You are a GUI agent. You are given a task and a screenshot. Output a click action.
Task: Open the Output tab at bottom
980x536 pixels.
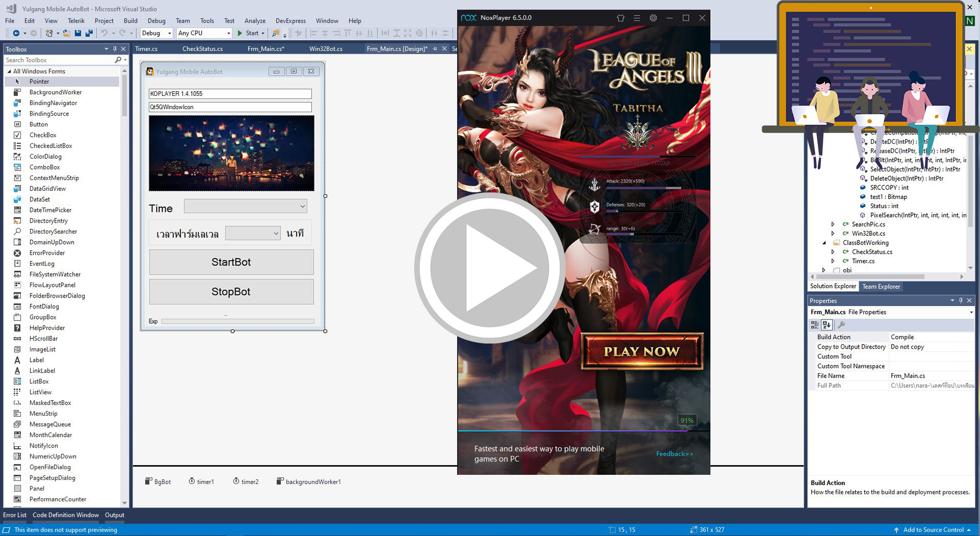pos(115,516)
